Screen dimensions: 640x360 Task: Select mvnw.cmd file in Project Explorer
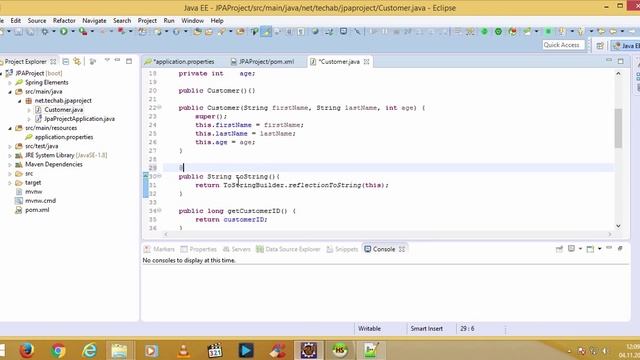pos(40,201)
